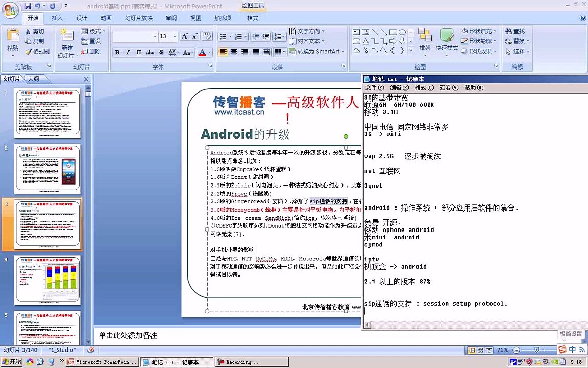Toggle Italic formatting
The height and width of the screenshot is (368, 588).
pyautogui.click(x=128, y=52)
